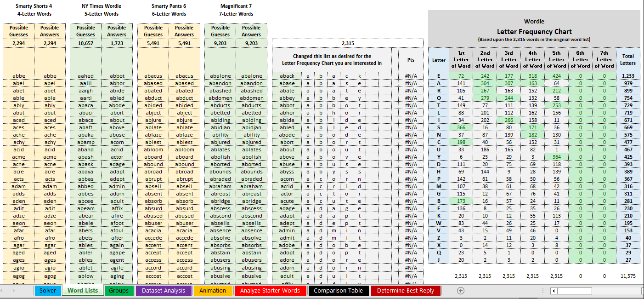The height and width of the screenshot is (299, 644).
Task: Click the grand total 11,575 cell
Action: 627,276
